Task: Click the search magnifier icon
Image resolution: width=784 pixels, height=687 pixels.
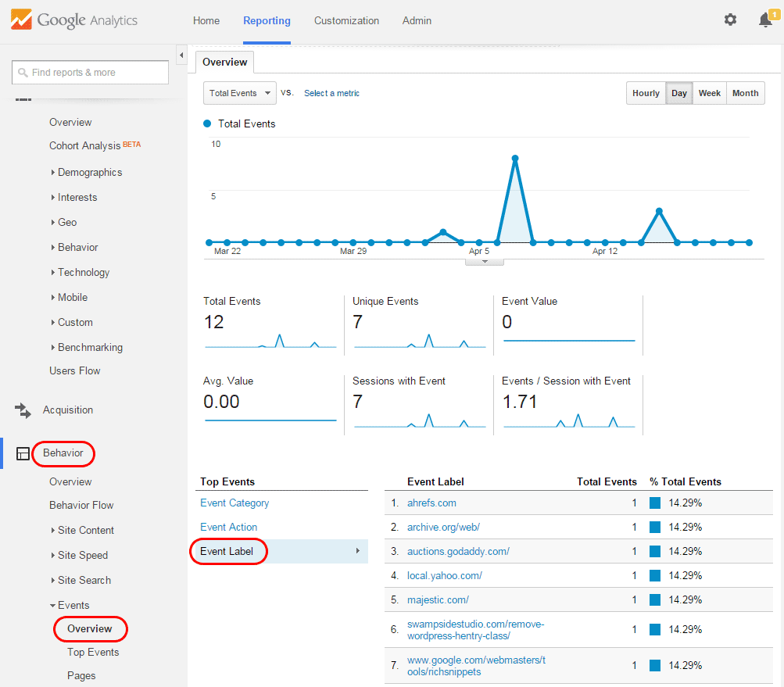Action: 23,73
